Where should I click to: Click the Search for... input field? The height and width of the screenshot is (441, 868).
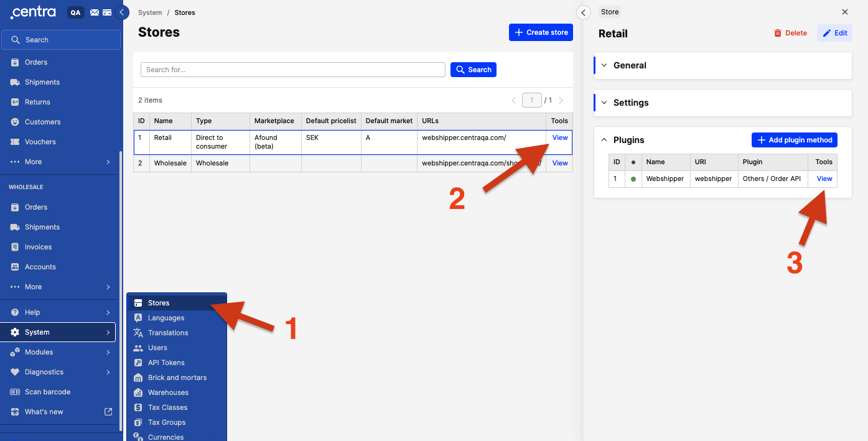[292, 70]
